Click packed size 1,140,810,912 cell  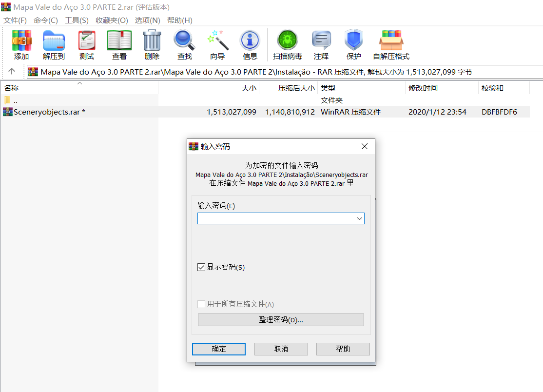(x=290, y=112)
